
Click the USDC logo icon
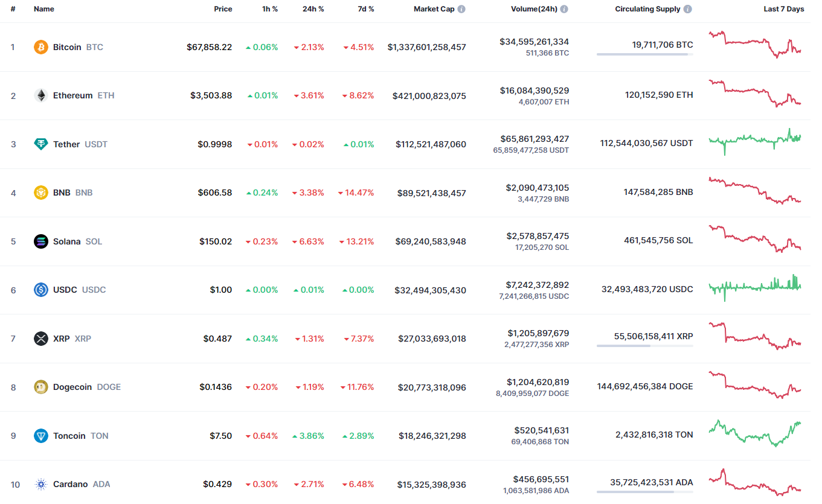coord(41,290)
